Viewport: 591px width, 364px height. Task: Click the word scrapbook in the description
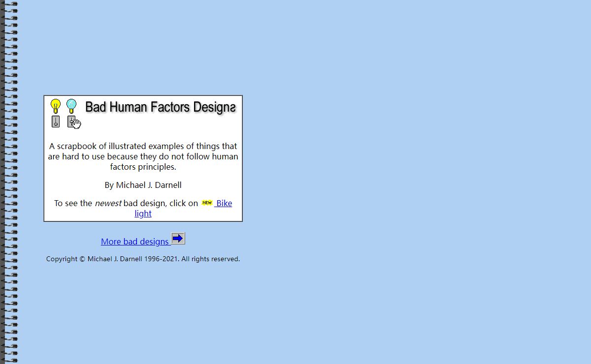click(x=76, y=146)
